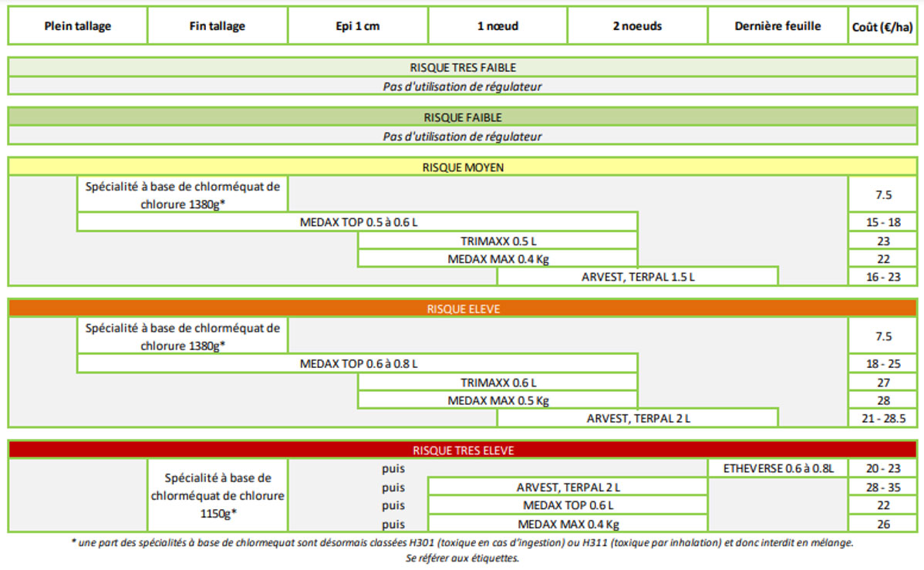Click the chlorméquat 1380g* cell in RISQUE MOYEN
This screenshot has height=570, width=924.
click(x=183, y=195)
